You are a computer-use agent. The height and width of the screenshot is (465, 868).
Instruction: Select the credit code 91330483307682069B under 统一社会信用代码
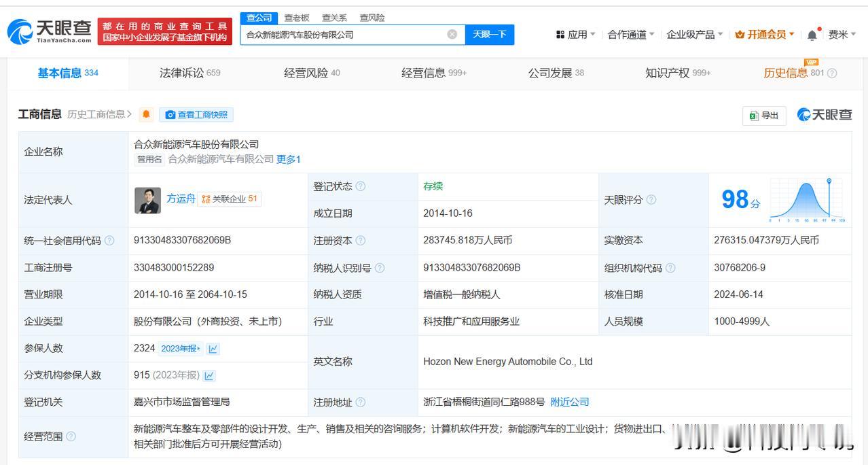(x=183, y=240)
